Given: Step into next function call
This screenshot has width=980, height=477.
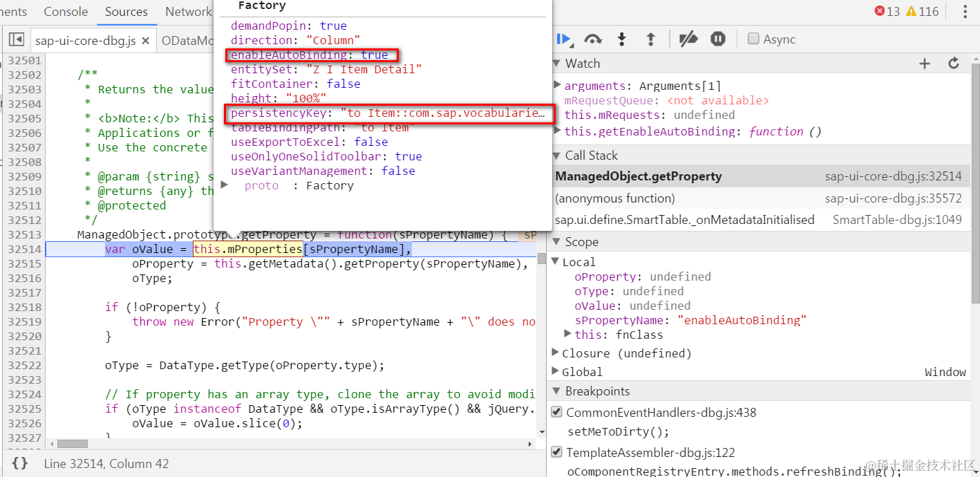Looking at the screenshot, I should click(x=621, y=39).
